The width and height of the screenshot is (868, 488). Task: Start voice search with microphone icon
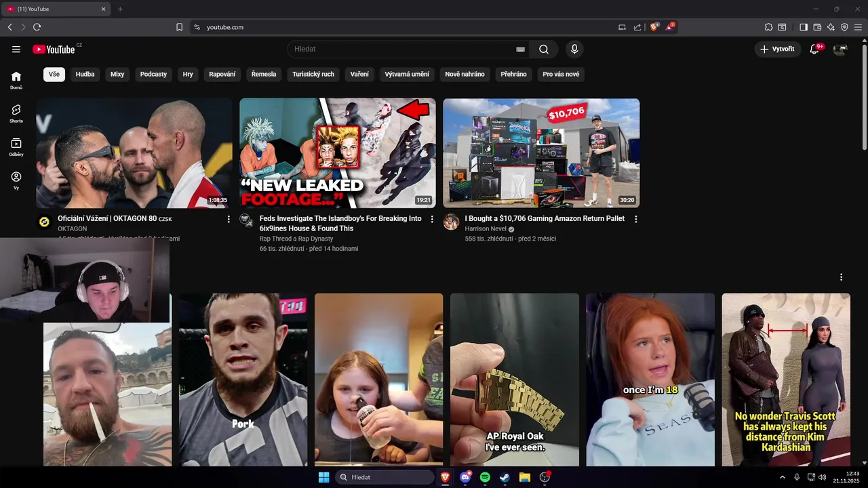574,49
